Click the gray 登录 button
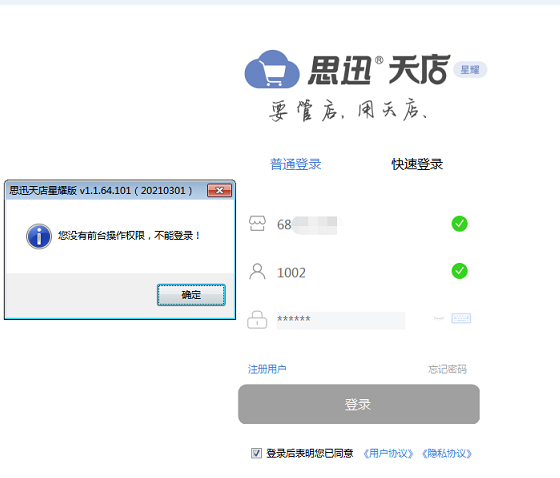560x478 pixels. click(x=359, y=404)
